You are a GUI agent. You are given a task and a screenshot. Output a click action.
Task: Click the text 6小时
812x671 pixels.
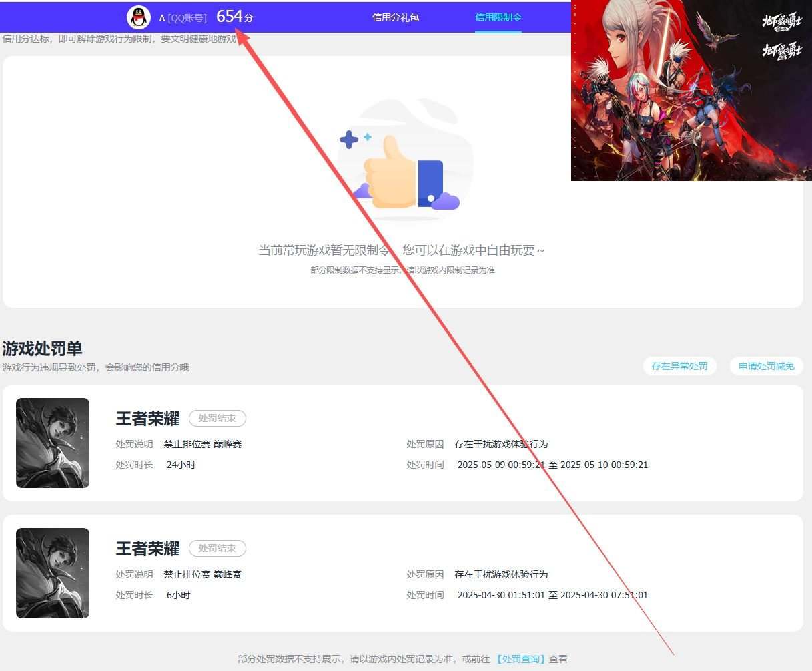click(178, 595)
